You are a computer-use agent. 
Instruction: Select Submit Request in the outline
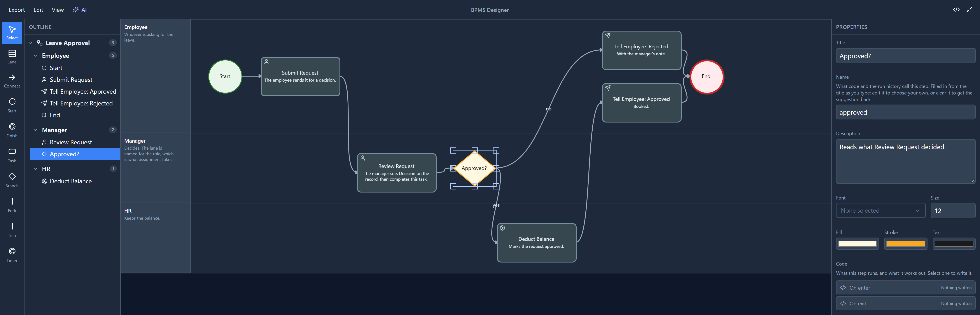(75, 79)
